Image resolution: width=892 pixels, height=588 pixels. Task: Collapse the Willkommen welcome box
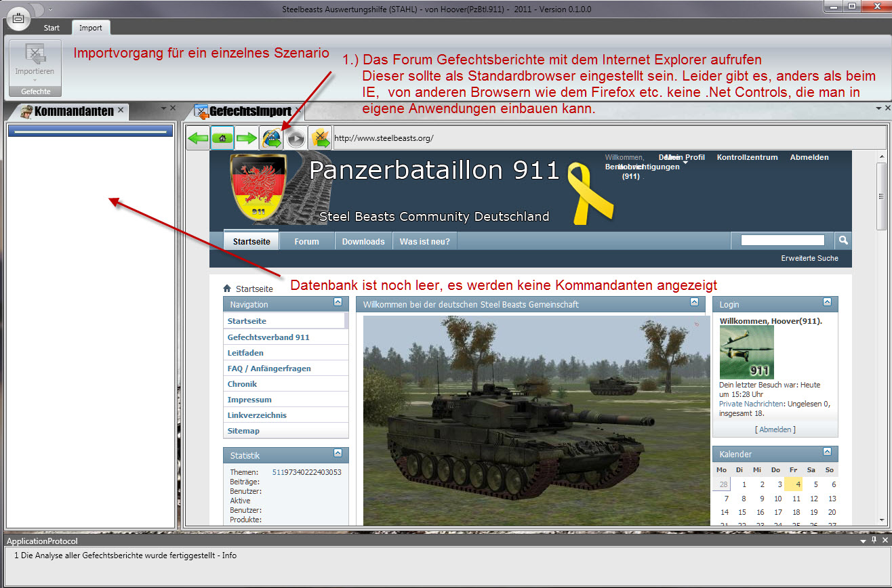[x=694, y=302]
